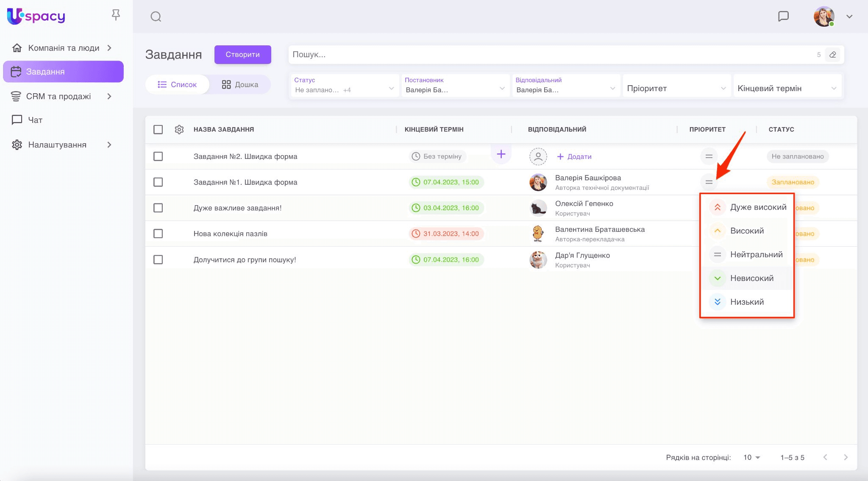Click the clear filters eraser icon
Image resolution: width=868 pixels, height=481 pixels.
(833, 55)
